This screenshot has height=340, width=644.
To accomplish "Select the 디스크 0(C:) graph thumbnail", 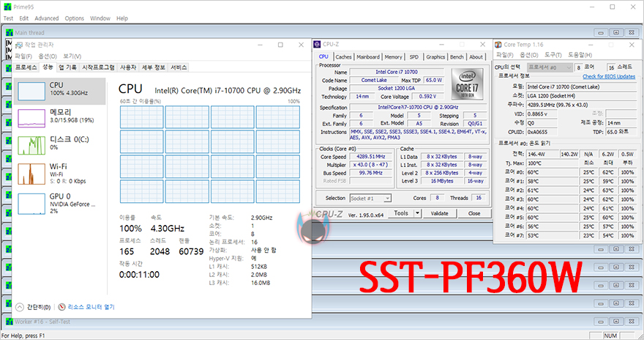I will (31, 146).
